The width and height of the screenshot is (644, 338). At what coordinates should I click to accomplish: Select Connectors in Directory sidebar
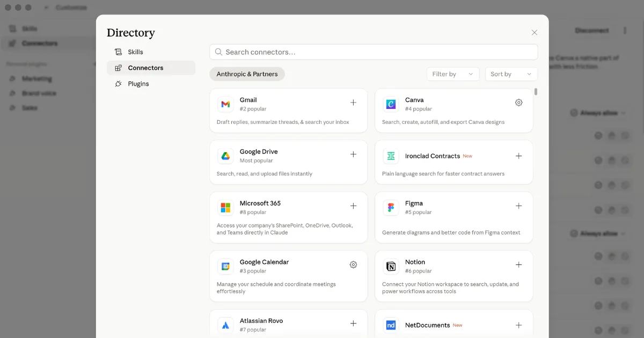pos(151,68)
